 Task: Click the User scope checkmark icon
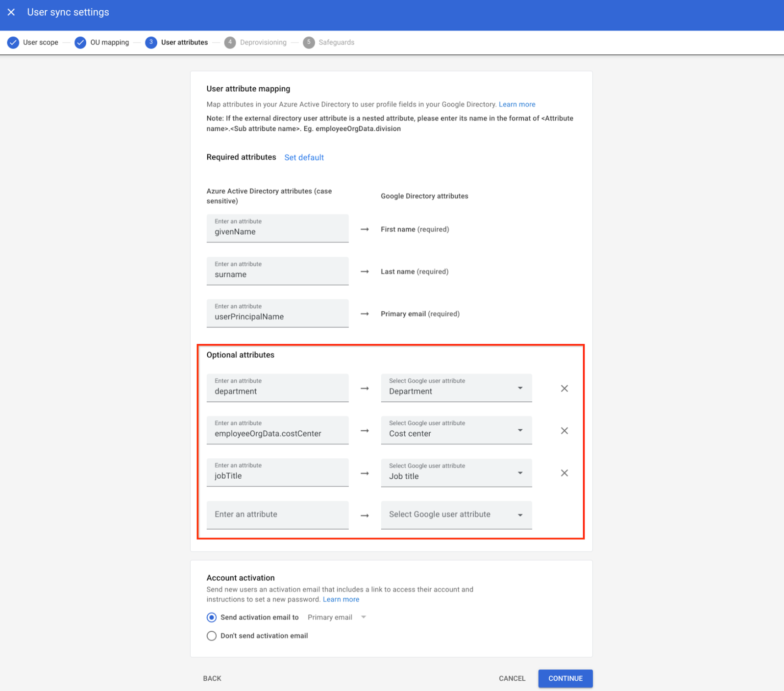pos(13,43)
